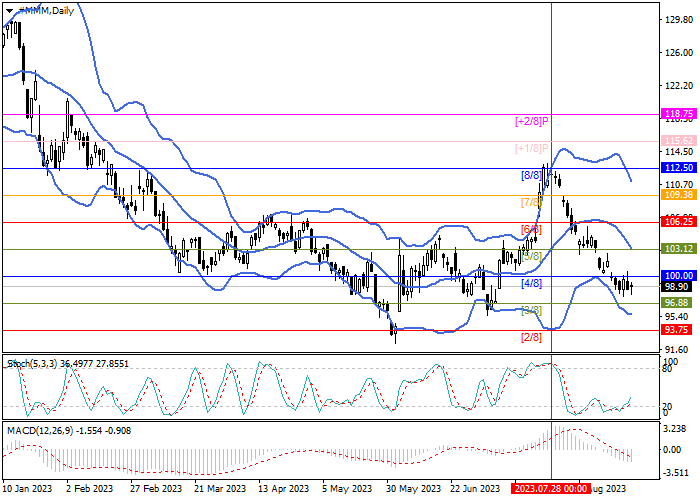Select the 93.75 red price label
Image resolution: width=700 pixels, height=500 pixels.
pos(676,329)
